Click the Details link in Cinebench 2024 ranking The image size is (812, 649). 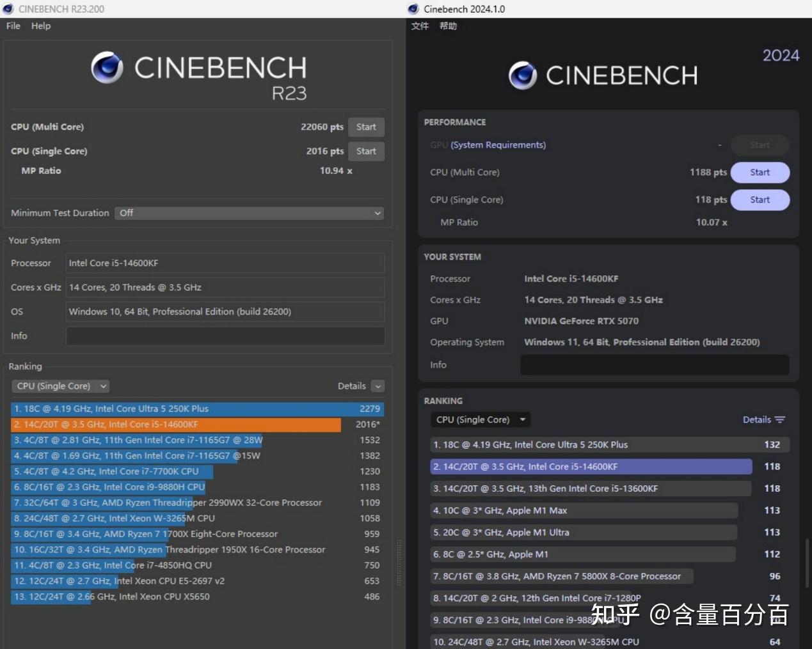pyautogui.click(x=757, y=420)
